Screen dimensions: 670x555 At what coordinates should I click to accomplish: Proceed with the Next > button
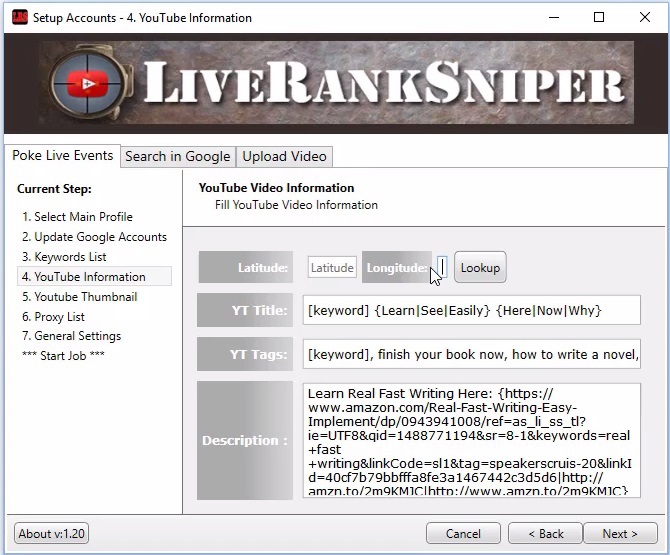[620, 534]
